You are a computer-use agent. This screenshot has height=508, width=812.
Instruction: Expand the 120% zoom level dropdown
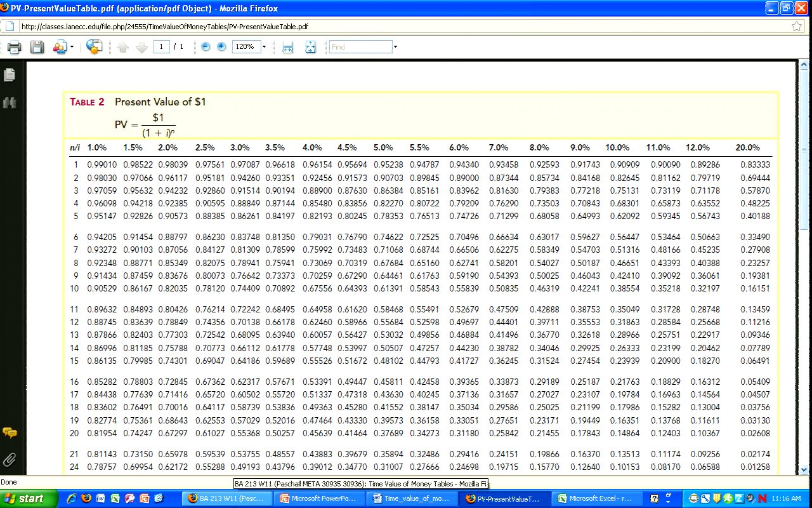coord(264,47)
